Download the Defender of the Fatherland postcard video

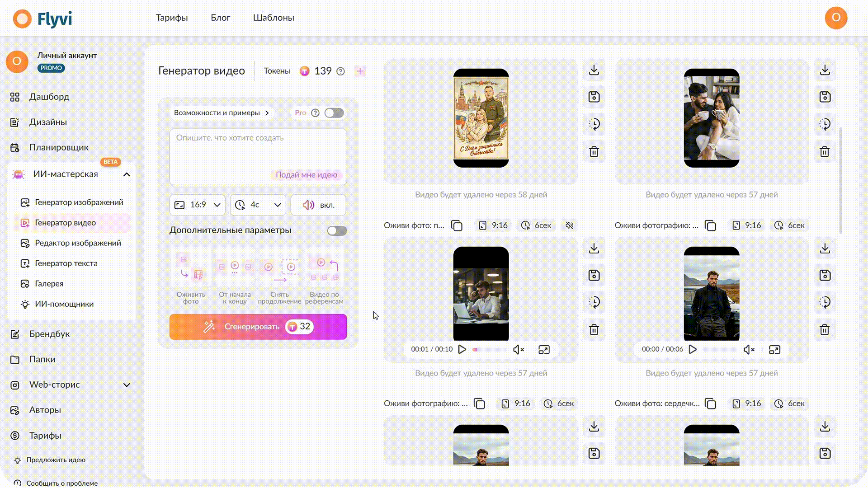(x=594, y=70)
